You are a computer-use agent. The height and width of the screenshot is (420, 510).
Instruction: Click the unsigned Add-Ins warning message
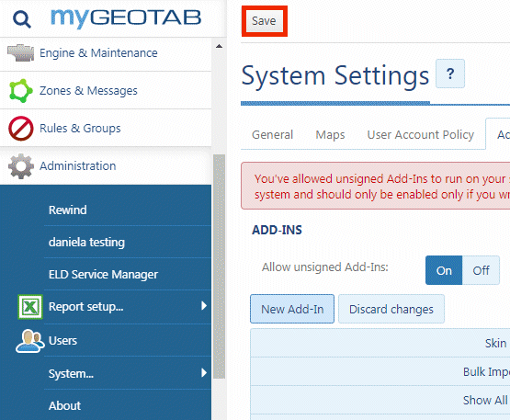(376, 186)
